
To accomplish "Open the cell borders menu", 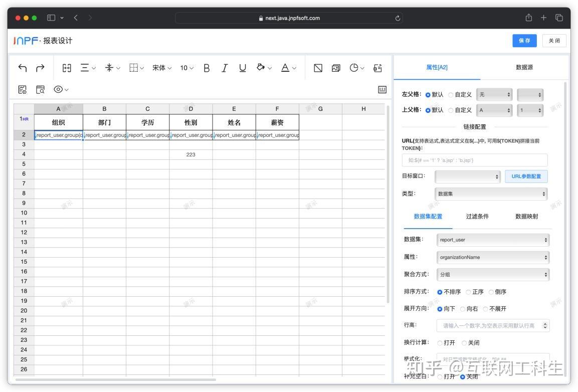I will (x=136, y=68).
